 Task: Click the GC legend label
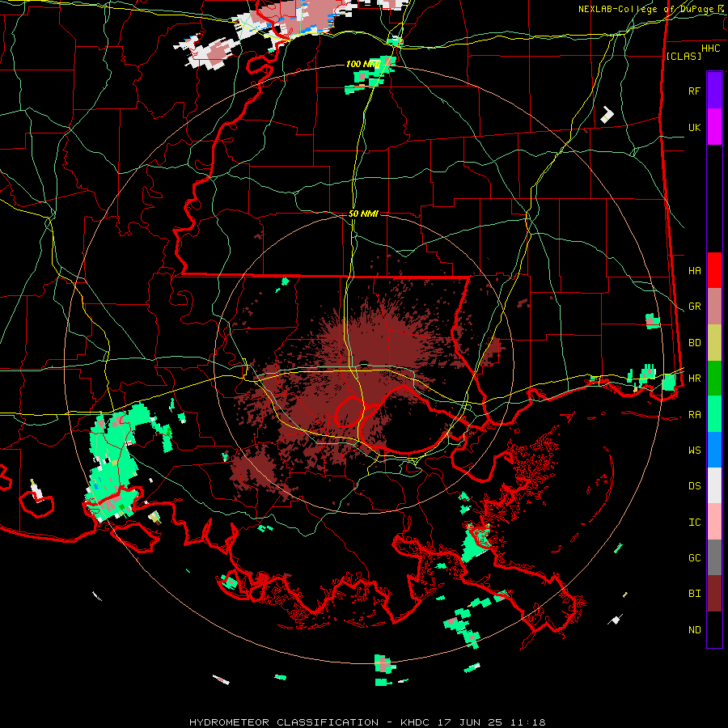pyautogui.click(x=694, y=558)
